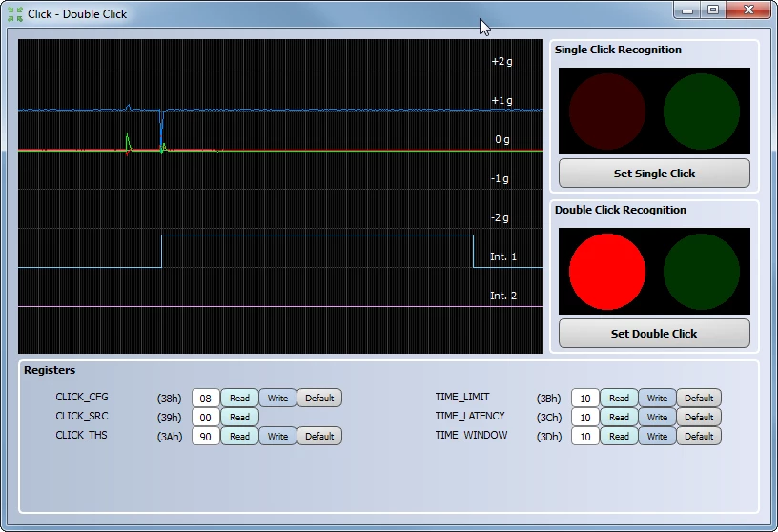778x532 pixels.
Task: Restore default for CLICK_THS register
Action: click(x=319, y=437)
